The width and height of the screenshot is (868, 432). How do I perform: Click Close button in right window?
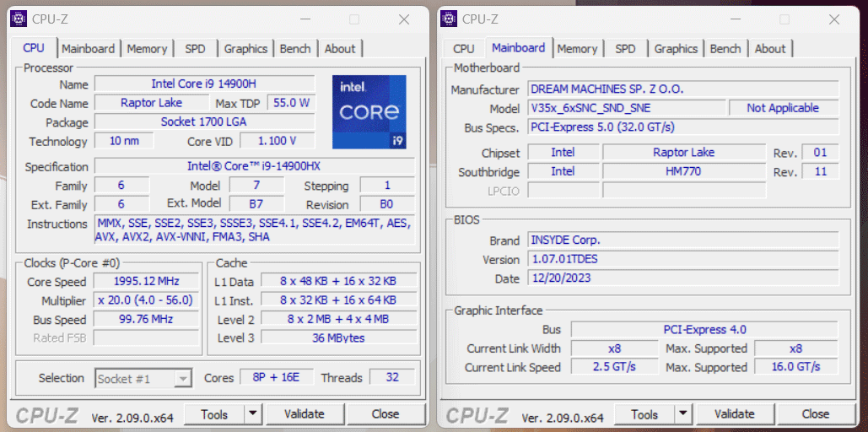tap(816, 413)
